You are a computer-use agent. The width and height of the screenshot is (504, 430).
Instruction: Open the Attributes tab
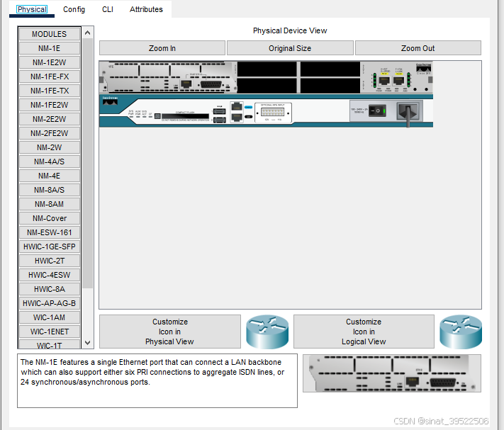tap(146, 9)
